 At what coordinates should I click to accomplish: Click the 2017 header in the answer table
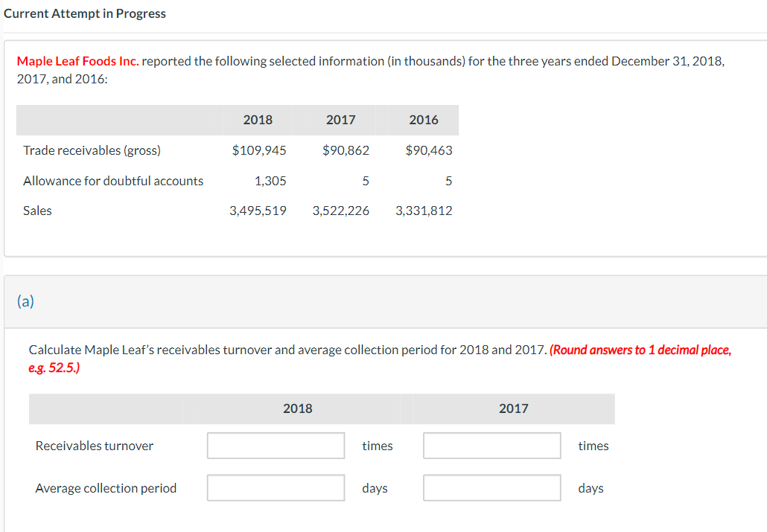[514, 408]
